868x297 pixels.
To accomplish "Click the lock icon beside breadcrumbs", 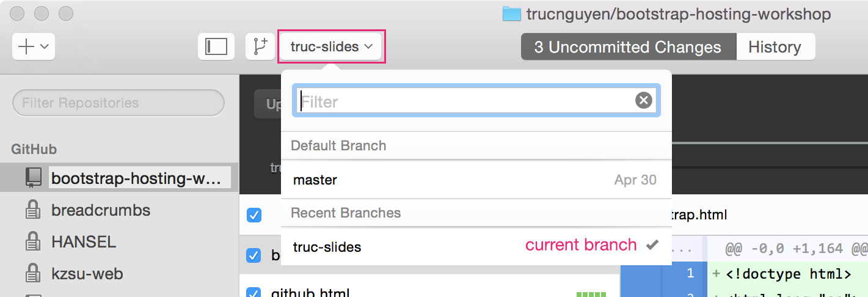I will tap(32, 210).
